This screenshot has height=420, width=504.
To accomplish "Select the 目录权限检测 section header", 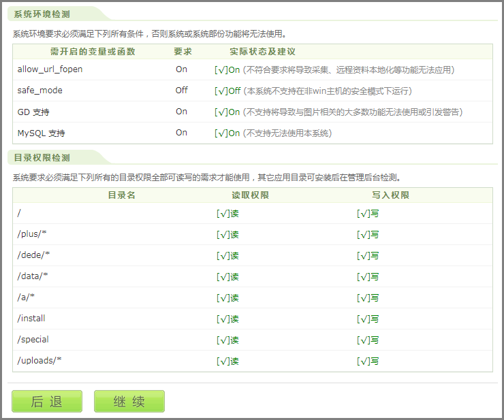I will pos(42,157).
